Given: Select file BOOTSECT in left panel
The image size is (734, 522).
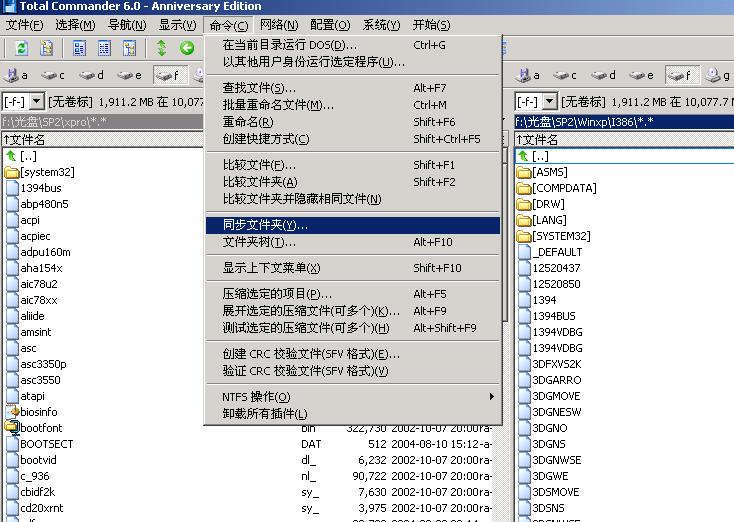Looking at the screenshot, I should pos(46,444).
